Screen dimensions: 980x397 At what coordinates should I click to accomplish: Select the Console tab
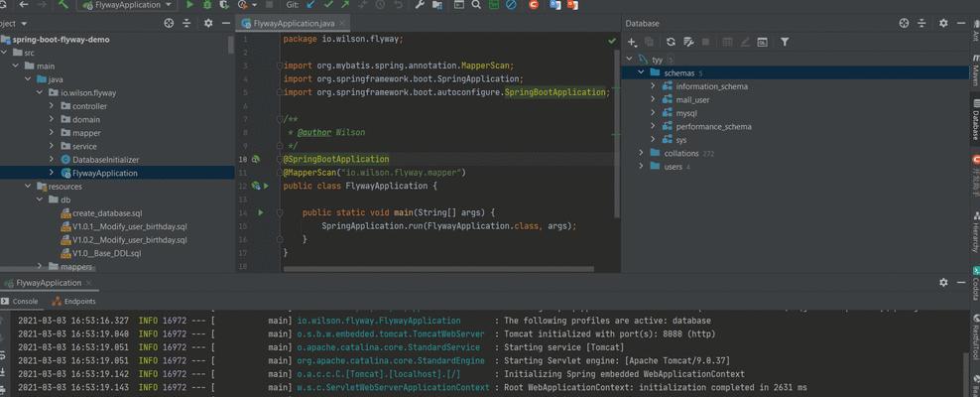coord(20,301)
